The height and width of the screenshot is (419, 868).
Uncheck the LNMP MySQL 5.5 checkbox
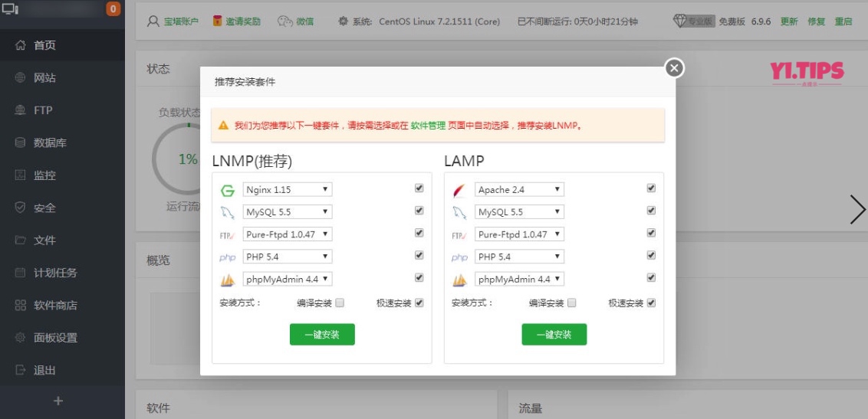coord(419,211)
